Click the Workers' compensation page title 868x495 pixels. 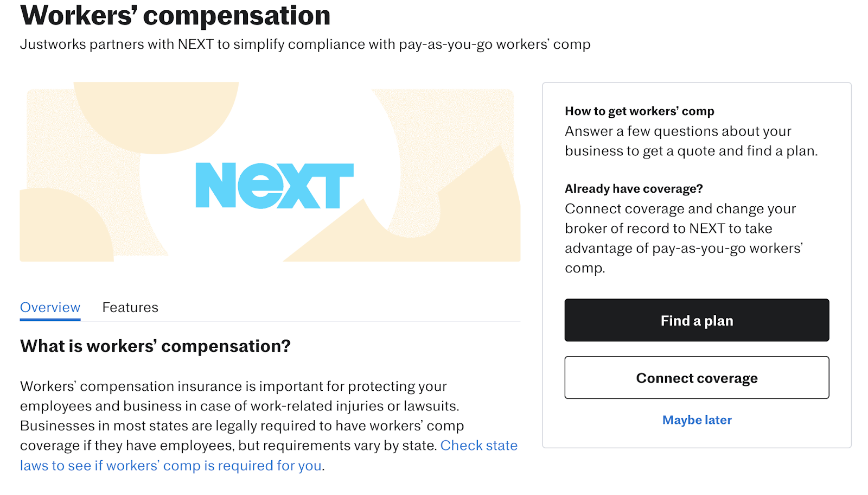pyautogui.click(x=175, y=15)
